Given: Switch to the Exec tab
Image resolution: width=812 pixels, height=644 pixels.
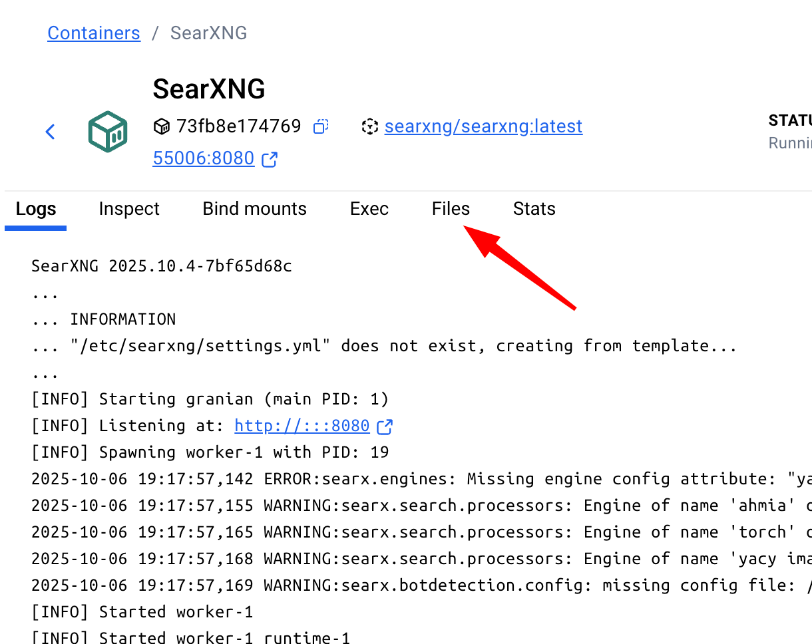Looking at the screenshot, I should pos(369,209).
